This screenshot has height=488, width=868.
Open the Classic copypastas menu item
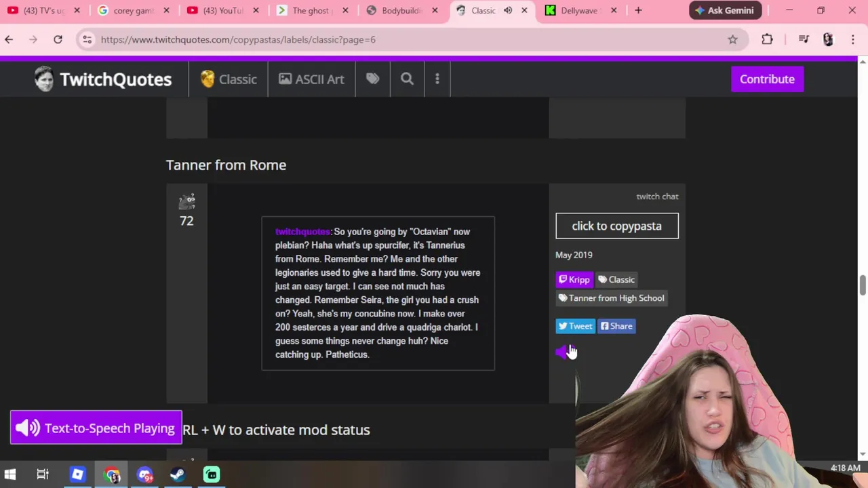[x=229, y=79]
